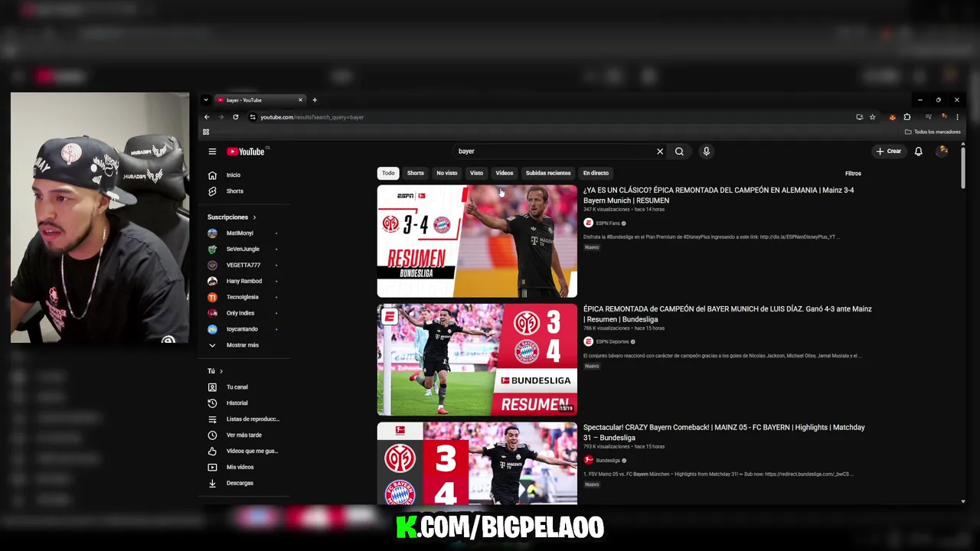Open the YouTube account avatar menu
This screenshot has width=980, height=551.
point(942,152)
